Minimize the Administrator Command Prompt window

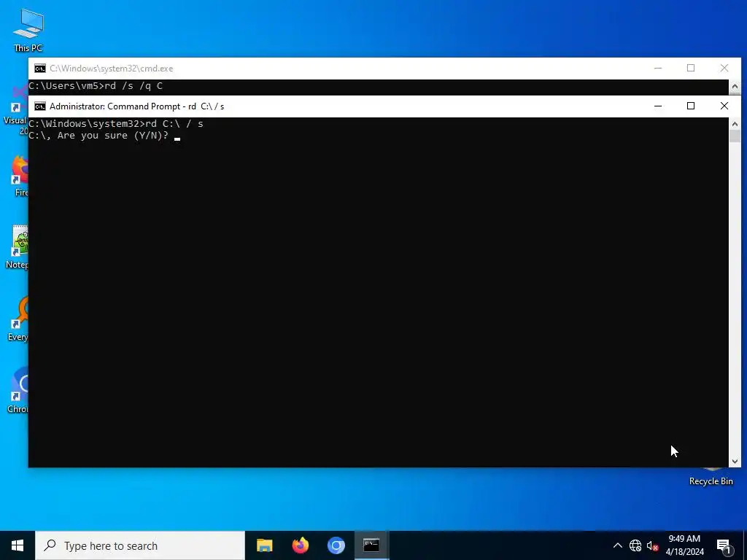[658, 106]
